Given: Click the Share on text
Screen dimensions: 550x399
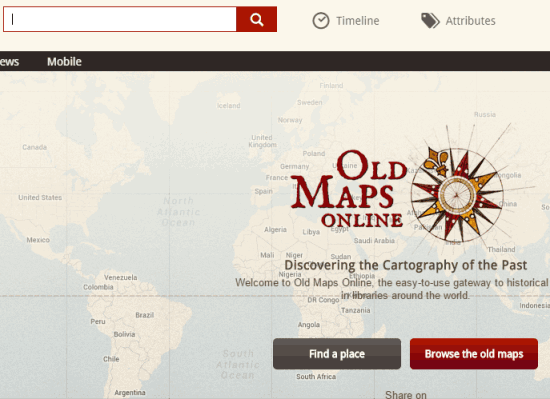Looking at the screenshot, I should [x=406, y=395].
